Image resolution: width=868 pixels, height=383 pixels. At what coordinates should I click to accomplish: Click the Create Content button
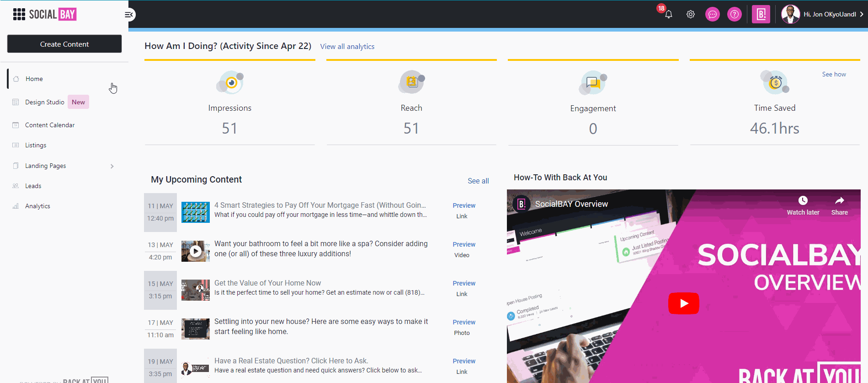click(x=64, y=44)
